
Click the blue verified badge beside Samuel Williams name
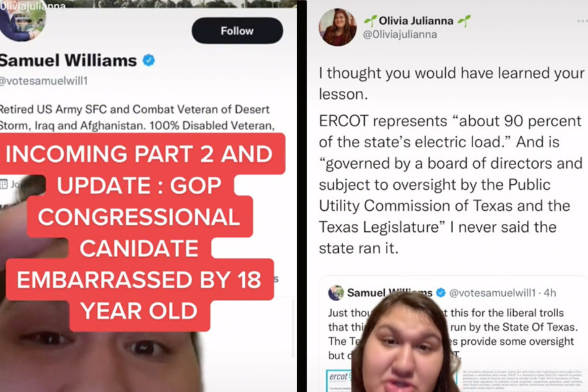click(x=149, y=60)
